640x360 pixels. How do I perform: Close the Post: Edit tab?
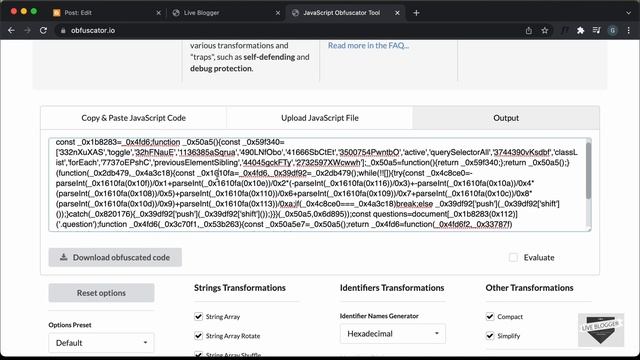pyautogui.click(x=159, y=13)
